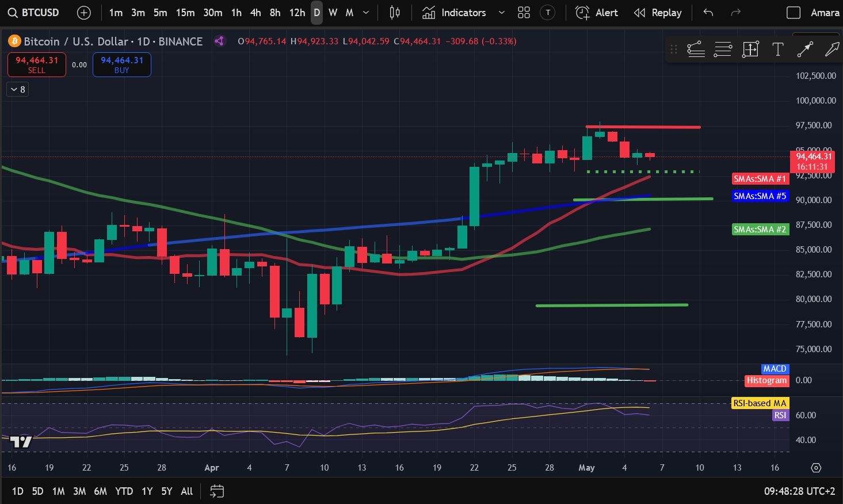Choose the 4h interval
Image resolution: width=843 pixels, height=504 pixels.
pyautogui.click(x=255, y=13)
